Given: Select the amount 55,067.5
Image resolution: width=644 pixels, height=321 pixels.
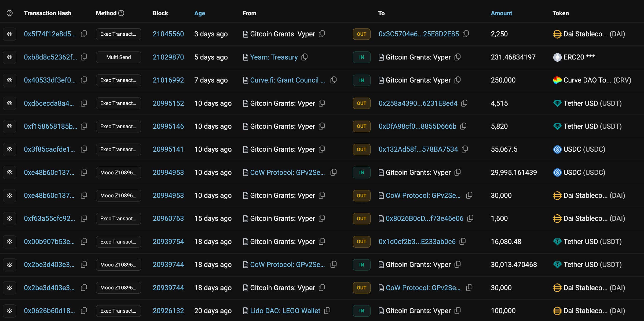Looking at the screenshot, I should pyautogui.click(x=504, y=149).
